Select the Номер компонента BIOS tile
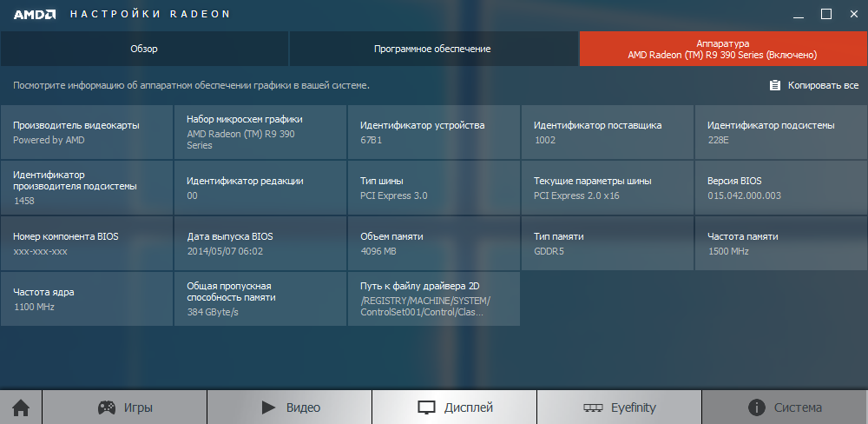 [86, 243]
